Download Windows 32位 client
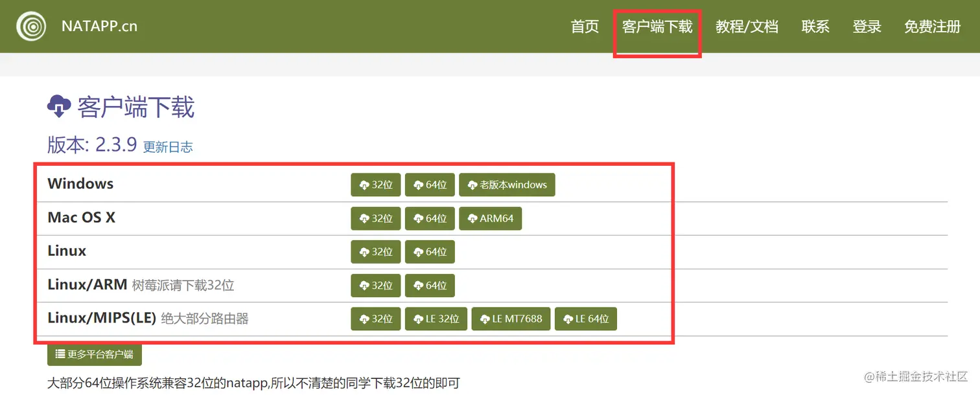 376,185
